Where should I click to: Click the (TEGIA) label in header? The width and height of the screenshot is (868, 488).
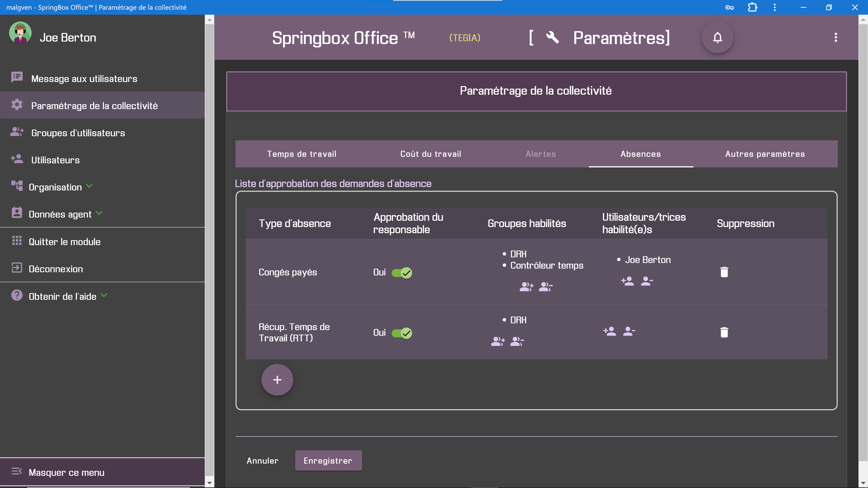click(x=465, y=38)
